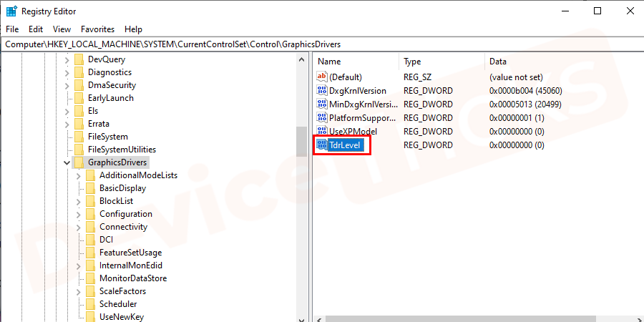Viewport: 644px width, 322px height.
Task: Open the File menu
Action: click(12, 29)
